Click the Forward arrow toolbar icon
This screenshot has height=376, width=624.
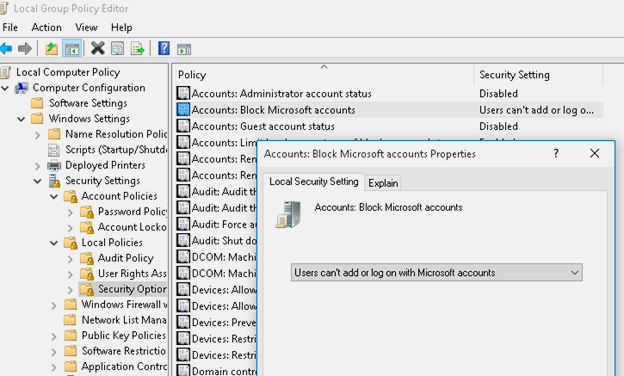25,49
